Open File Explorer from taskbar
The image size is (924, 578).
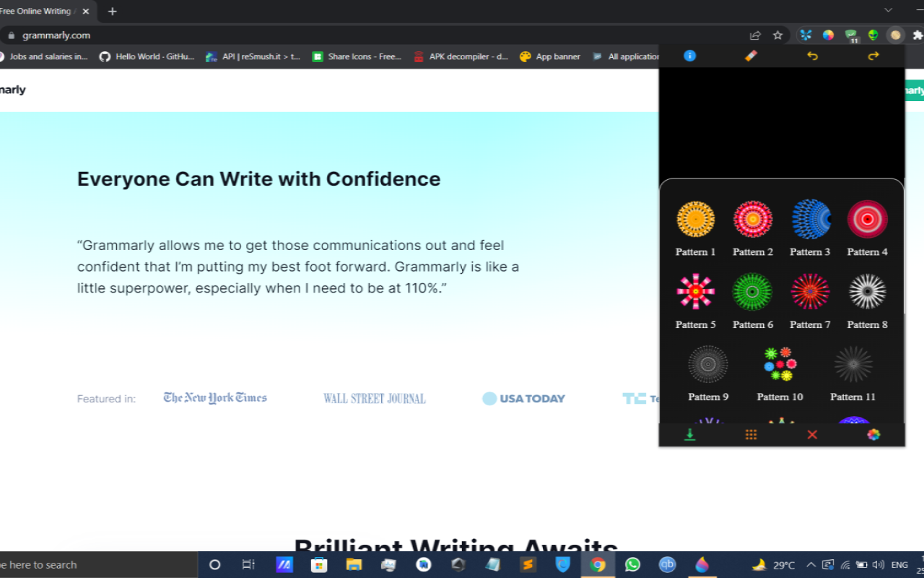(354, 565)
